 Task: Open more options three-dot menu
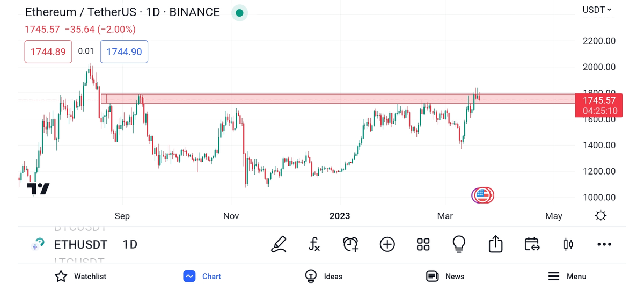(604, 244)
